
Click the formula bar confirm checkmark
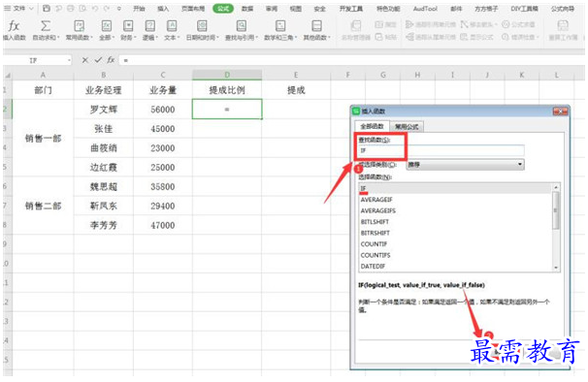tap(98, 60)
